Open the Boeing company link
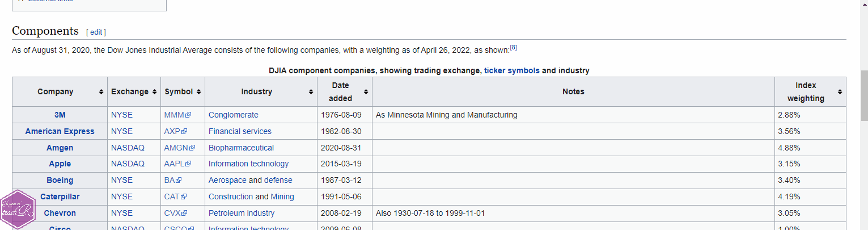The width and height of the screenshot is (868, 230). pyautogui.click(x=60, y=180)
